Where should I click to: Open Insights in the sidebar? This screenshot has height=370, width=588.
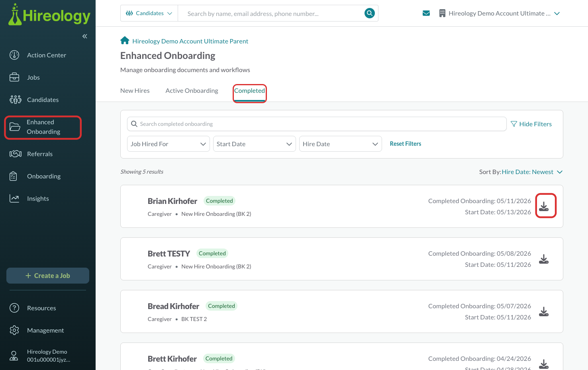[38, 198]
